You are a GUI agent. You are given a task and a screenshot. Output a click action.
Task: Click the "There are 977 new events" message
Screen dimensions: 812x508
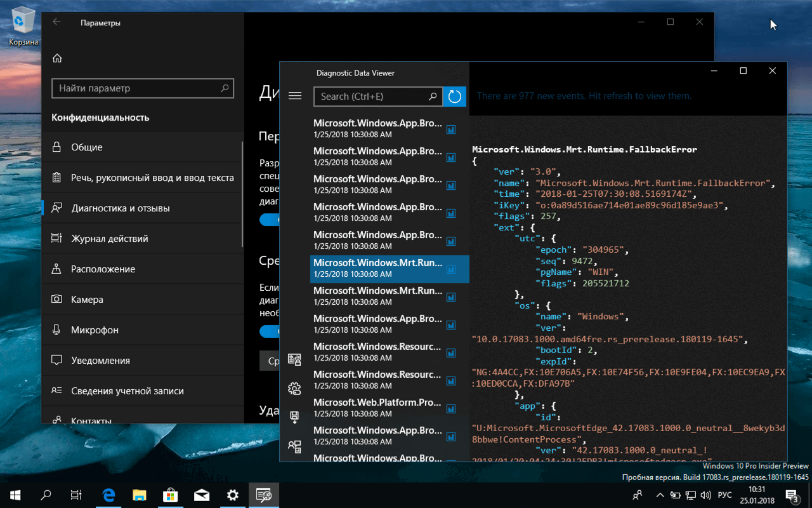[x=584, y=96]
